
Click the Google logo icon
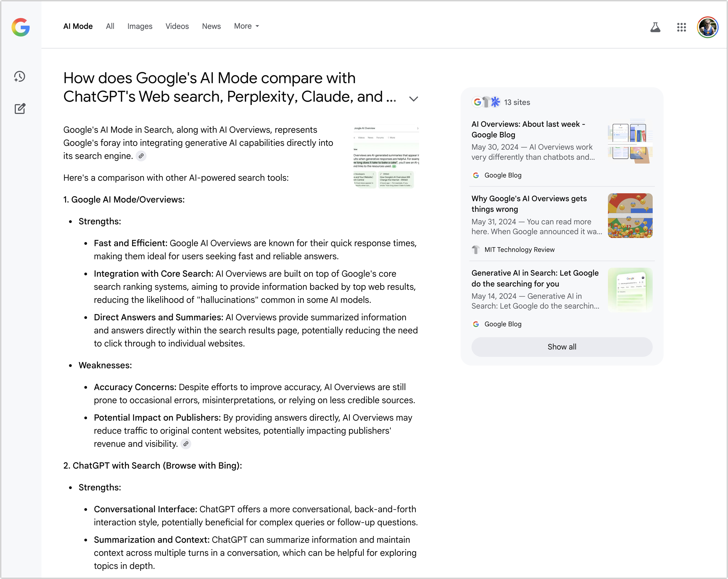[x=20, y=27]
